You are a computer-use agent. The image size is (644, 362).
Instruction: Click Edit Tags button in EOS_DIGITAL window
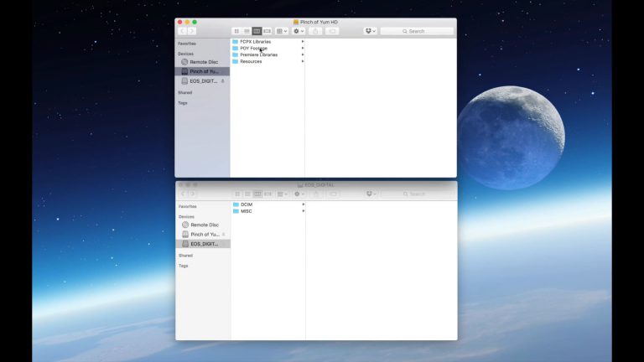tap(333, 194)
